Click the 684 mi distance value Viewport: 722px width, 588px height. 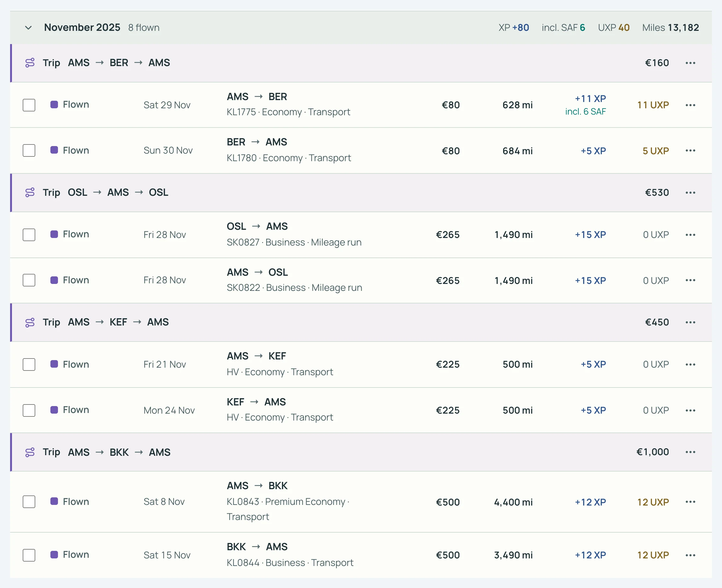[517, 151]
